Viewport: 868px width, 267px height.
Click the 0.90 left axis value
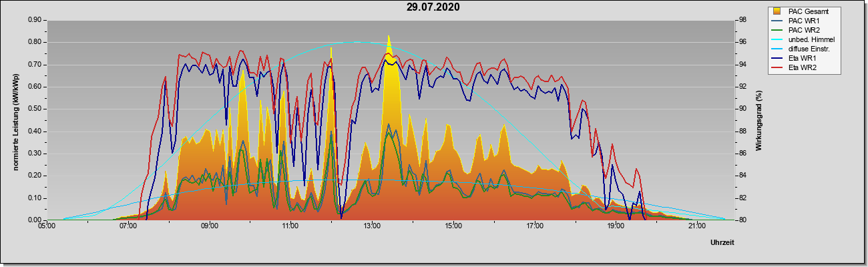pos(35,20)
